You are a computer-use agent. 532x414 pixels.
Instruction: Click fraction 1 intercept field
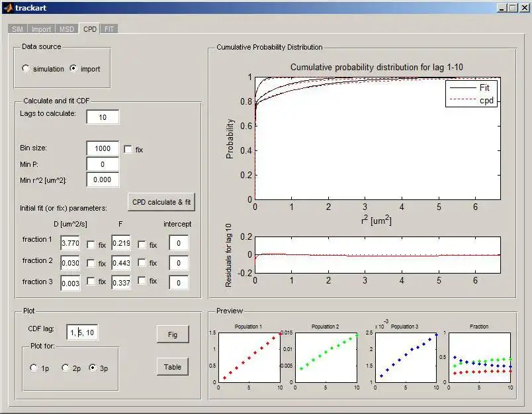pos(179,243)
